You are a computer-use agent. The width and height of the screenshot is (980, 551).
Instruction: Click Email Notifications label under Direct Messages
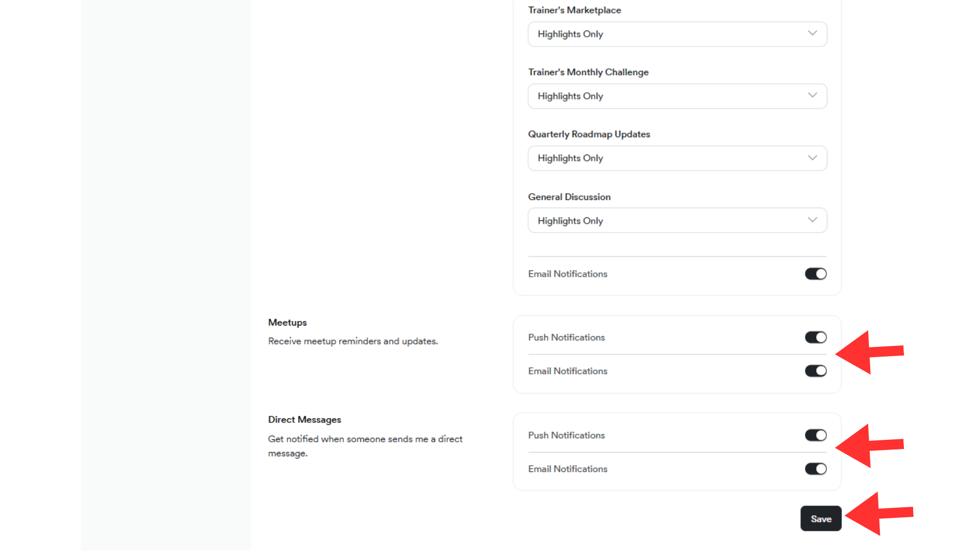(x=568, y=469)
